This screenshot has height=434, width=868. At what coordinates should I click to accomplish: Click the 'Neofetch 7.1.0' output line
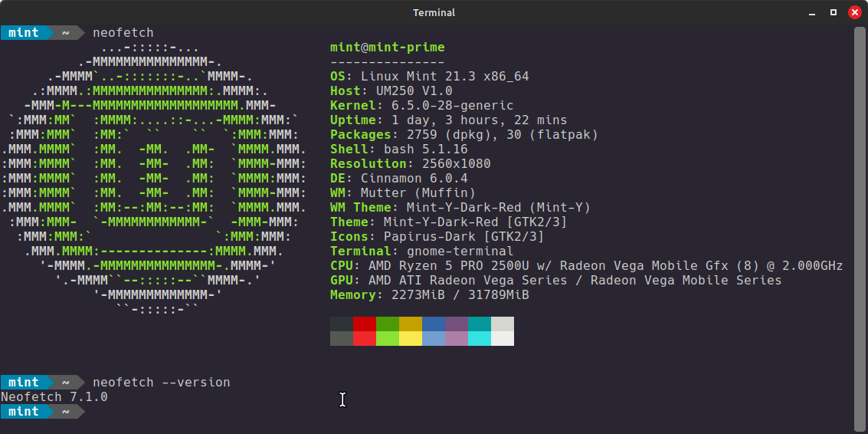[x=54, y=397]
